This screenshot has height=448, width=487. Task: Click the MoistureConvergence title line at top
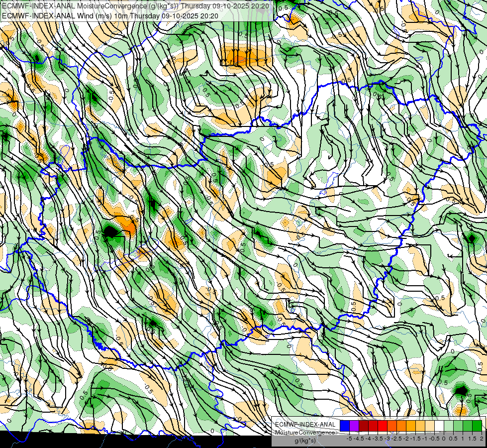click(x=135, y=6)
